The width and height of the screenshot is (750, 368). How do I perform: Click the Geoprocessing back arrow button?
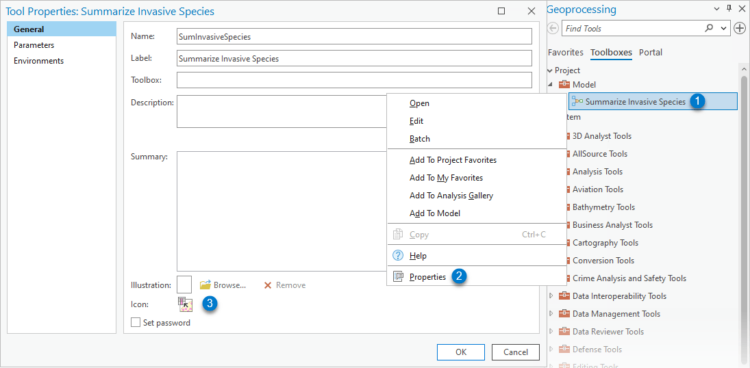[x=553, y=29]
